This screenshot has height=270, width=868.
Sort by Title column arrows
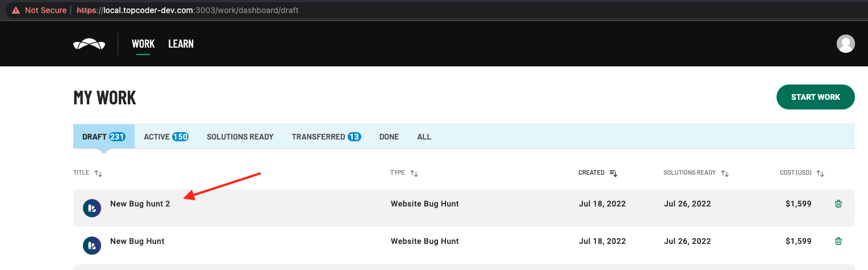98,173
